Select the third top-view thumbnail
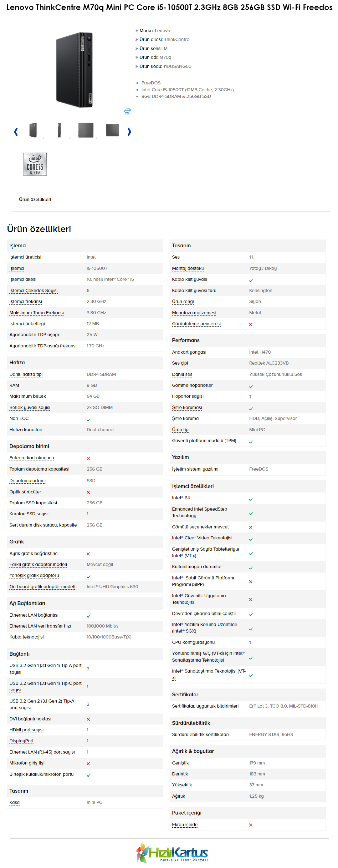This screenshot has height=868, width=338. point(86,130)
